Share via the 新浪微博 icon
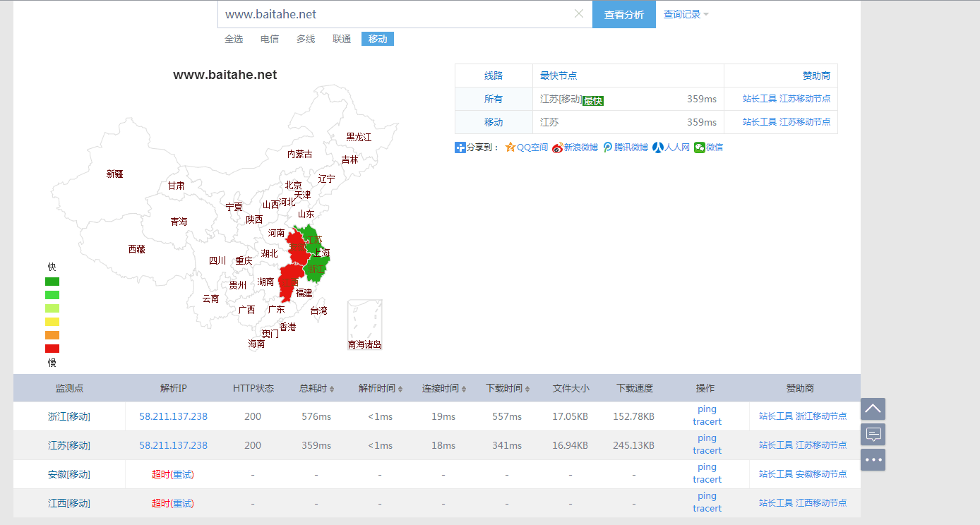Image resolution: width=980 pixels, height=525 pixels. 557,147
